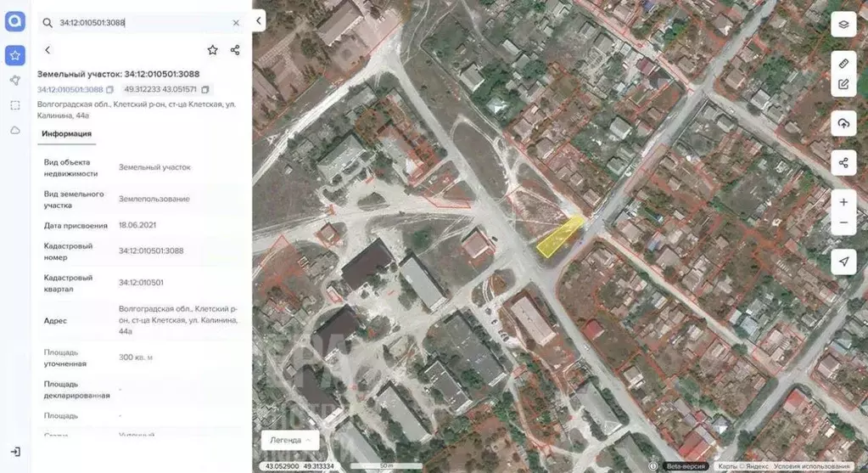The height and width of the screenshot is (473, 868).
Task: Locate my position on the map
Action: (x=843, y=261)
